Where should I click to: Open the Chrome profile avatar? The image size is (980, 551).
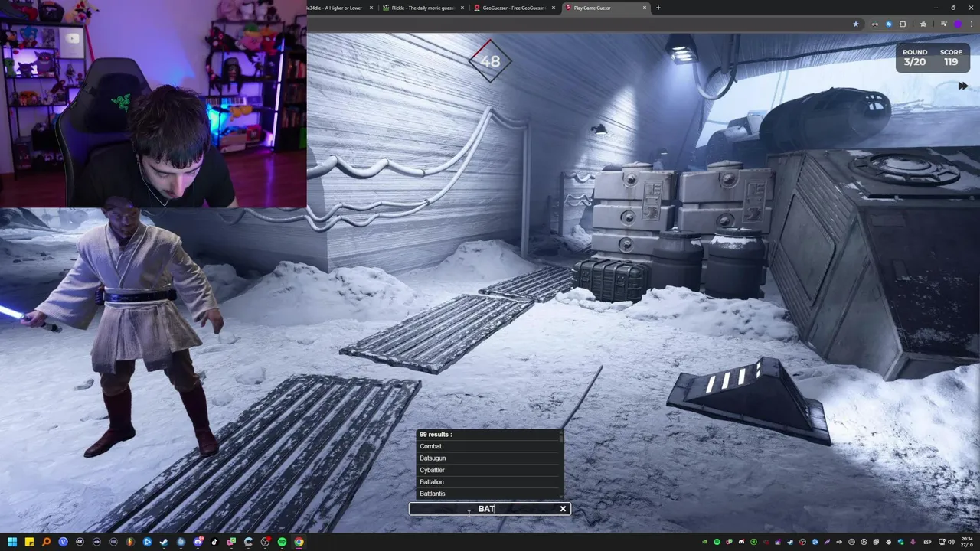(958, 24)
